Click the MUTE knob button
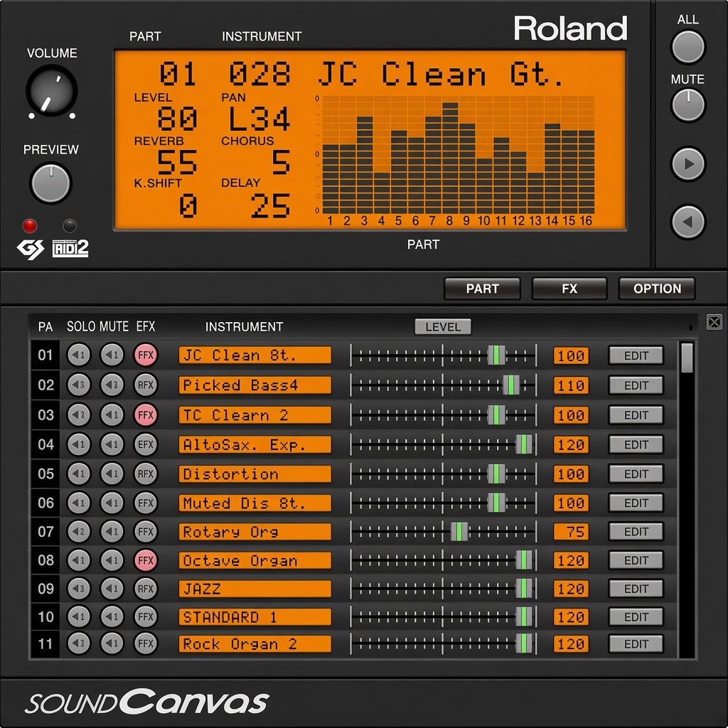Screen dimensions: 728x728 (687, 105)
